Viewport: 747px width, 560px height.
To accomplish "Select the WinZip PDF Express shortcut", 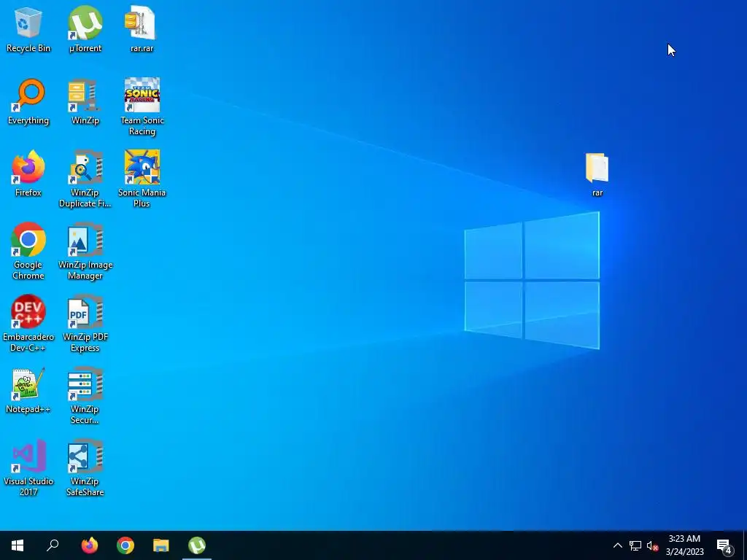I will coord(85,324).
